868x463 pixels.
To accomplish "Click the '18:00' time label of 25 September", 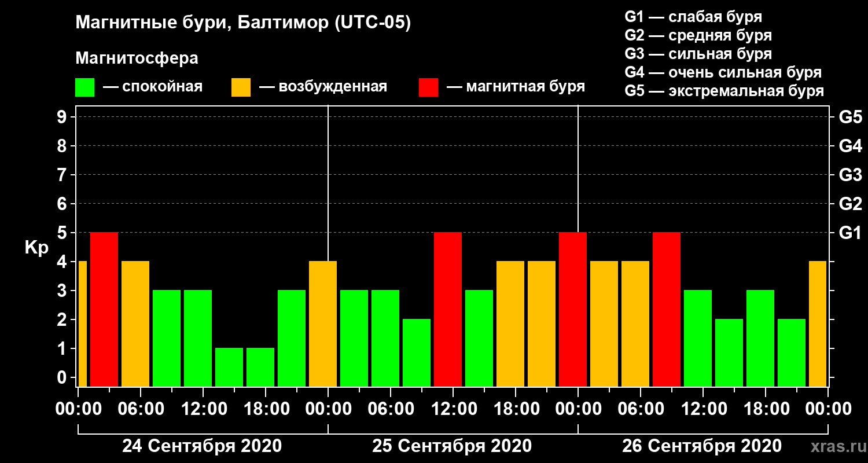I will point(516,409).
